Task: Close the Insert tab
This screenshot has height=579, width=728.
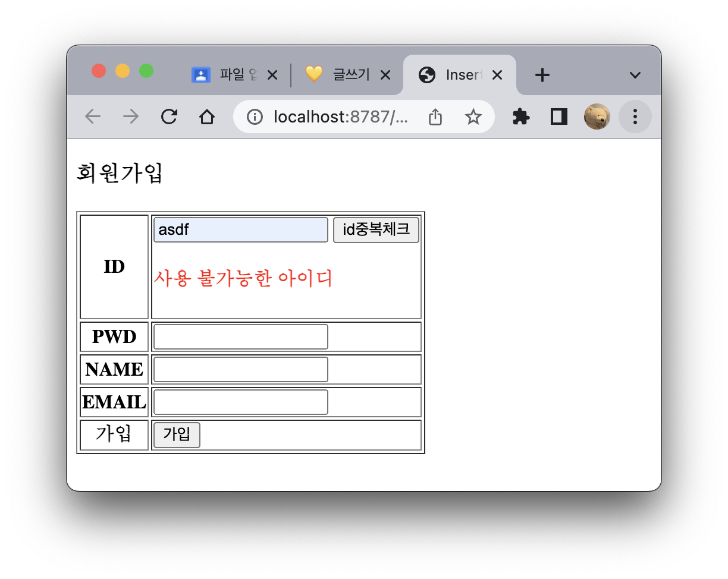Action: click(498, 75)
